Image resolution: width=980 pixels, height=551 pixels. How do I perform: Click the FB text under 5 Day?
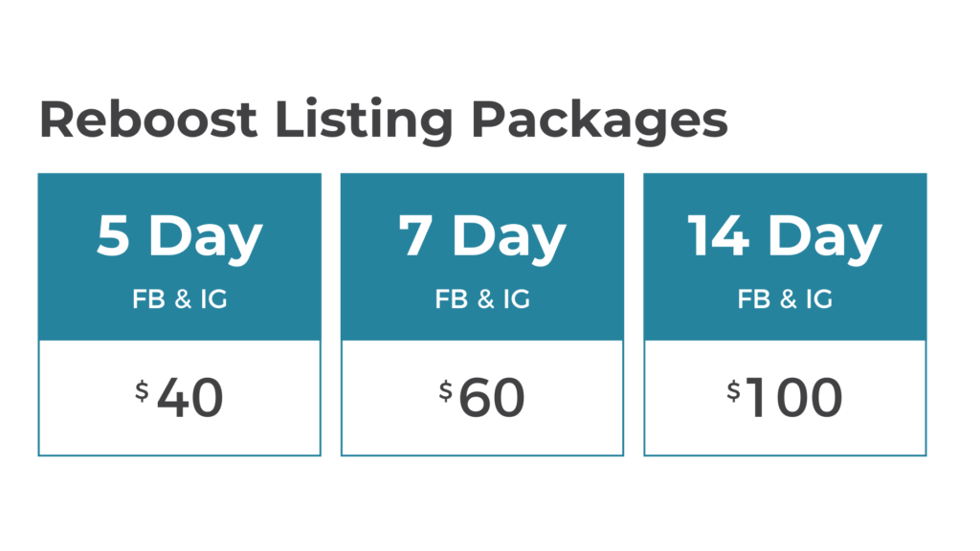[x=148, y=299]
